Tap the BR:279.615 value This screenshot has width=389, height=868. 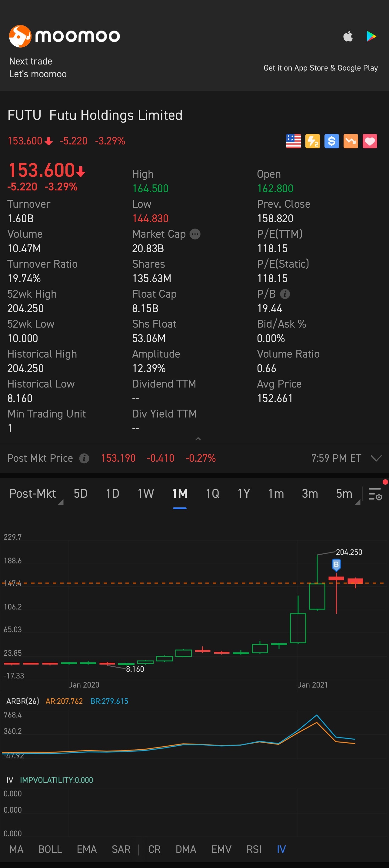pos(109,701)
